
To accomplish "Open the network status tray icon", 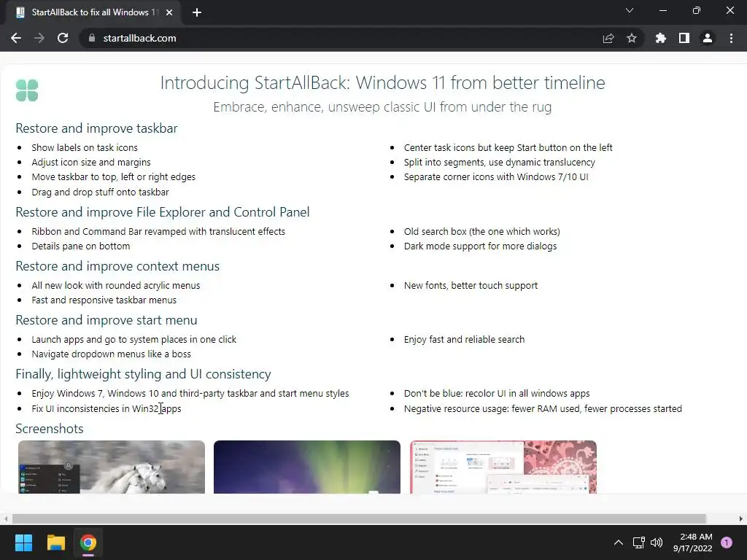I will pos(639,542).
